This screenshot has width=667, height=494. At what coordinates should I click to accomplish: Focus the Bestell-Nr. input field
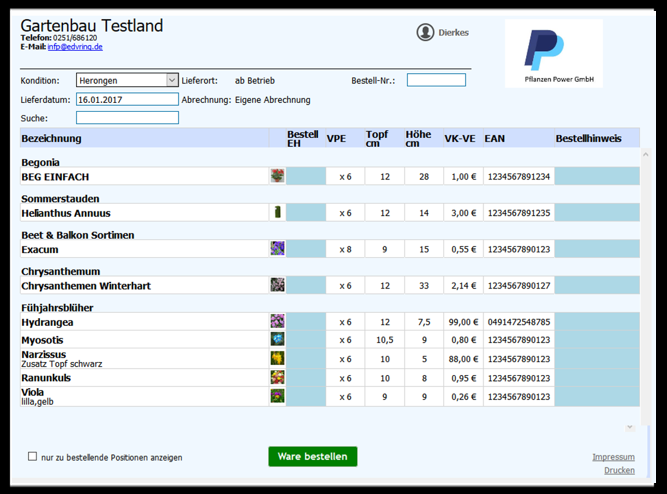point(436,80)
